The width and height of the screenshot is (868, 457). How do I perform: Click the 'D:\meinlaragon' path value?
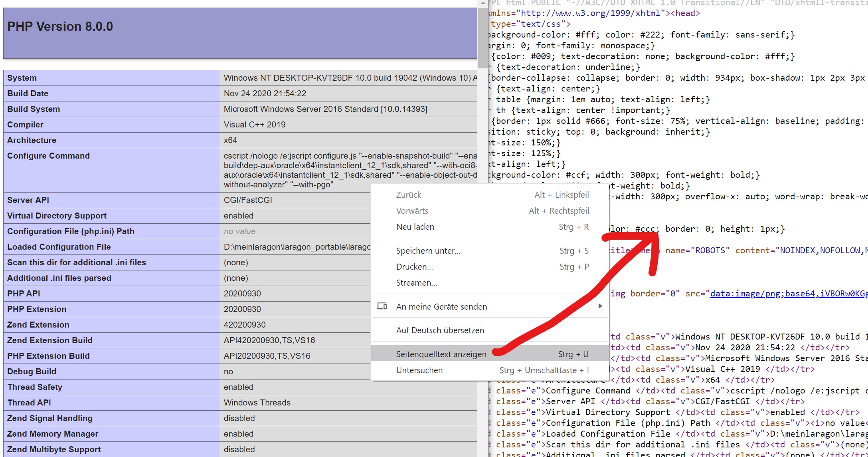tap(297, 247)
